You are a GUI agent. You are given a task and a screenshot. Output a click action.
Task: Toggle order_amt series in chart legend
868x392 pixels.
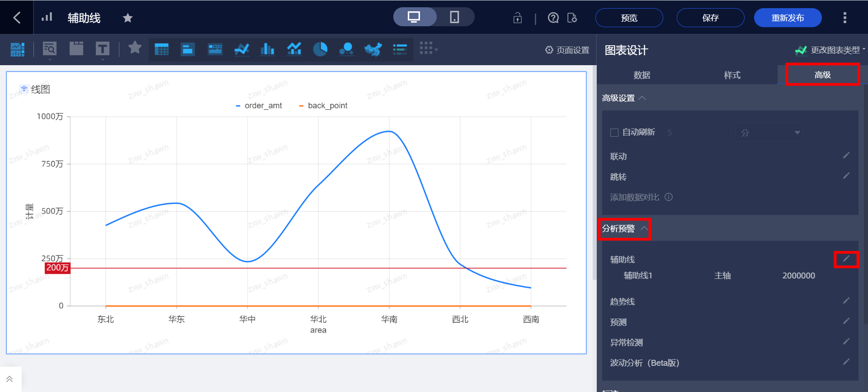coord(259,105)
